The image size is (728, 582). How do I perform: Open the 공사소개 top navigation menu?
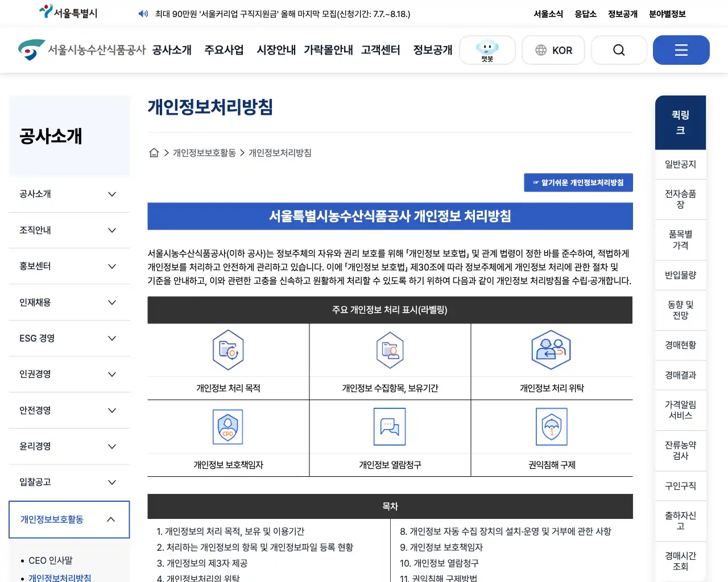(x=172, y=50)
